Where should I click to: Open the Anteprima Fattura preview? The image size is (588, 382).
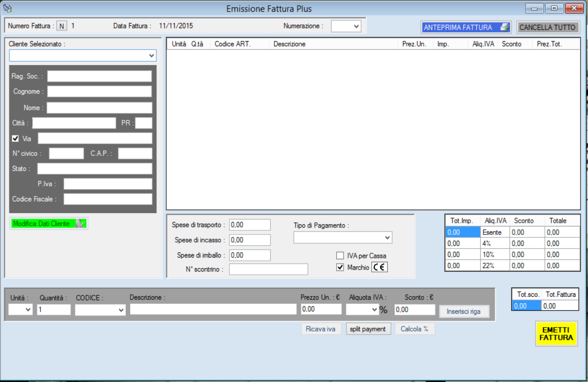(466, 27)
